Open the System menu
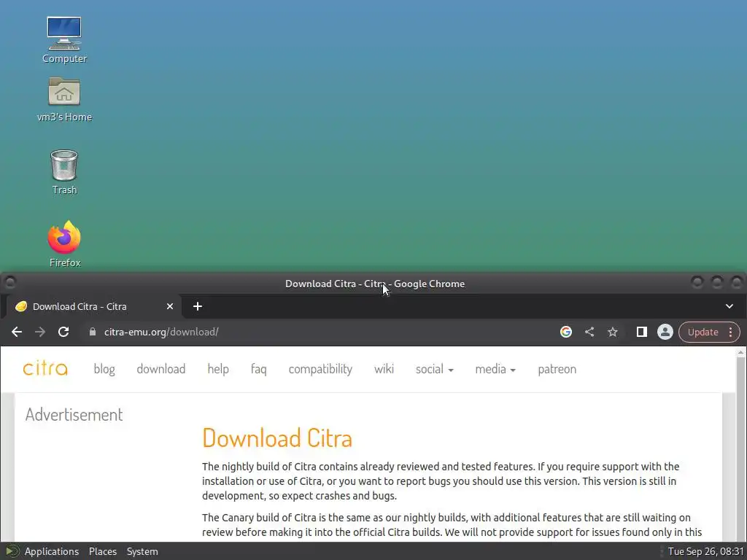The width and height of the screenshot is (747, 560). point(142,551)
